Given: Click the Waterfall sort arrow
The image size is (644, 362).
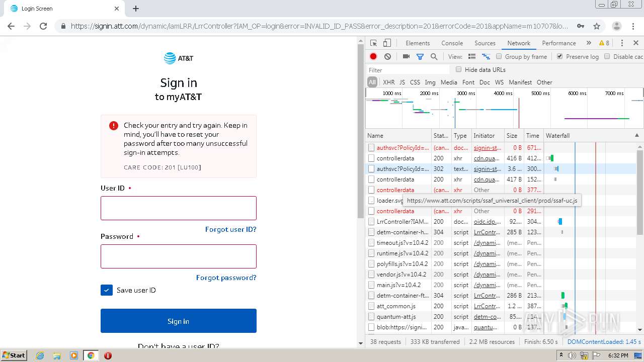Looking at the screenshot, I should pos(637,135).
